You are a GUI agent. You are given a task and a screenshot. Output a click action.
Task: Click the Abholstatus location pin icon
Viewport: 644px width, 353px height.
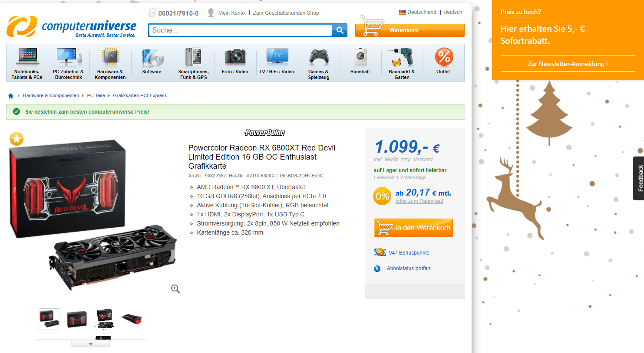[x=377, y=269]
